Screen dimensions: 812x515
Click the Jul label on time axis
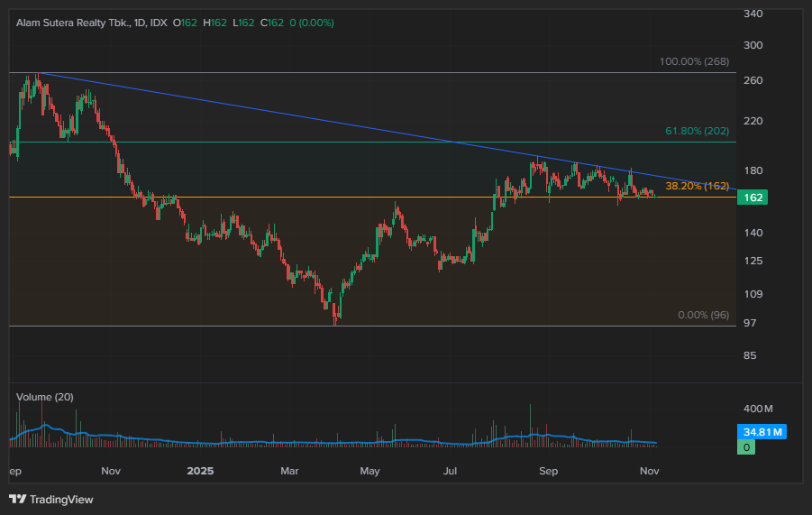point(451,471)
